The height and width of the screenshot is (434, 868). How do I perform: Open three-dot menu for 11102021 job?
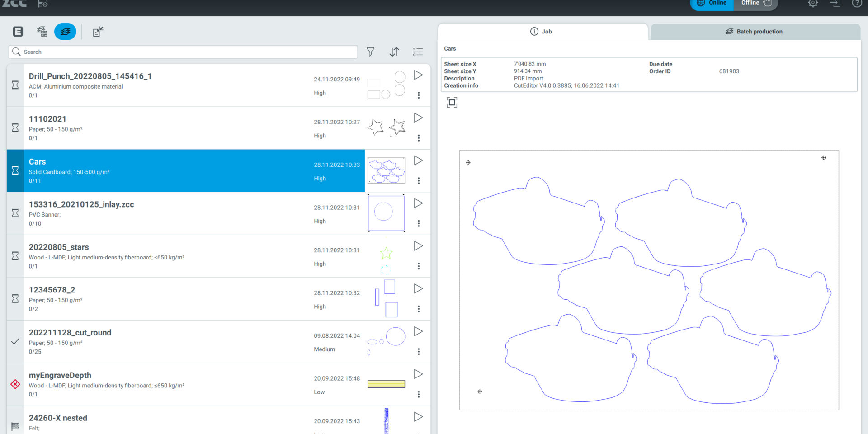[x=419, y=138]
